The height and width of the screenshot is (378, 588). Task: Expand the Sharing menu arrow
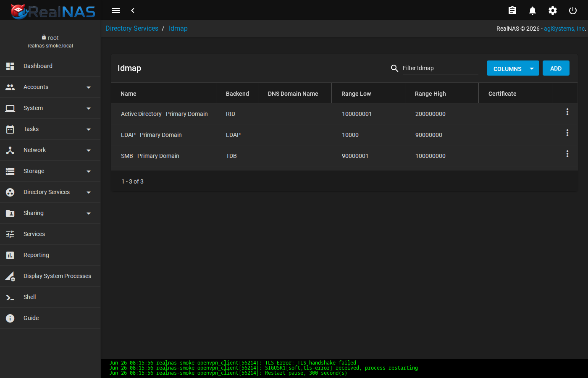tap(89, 213)
